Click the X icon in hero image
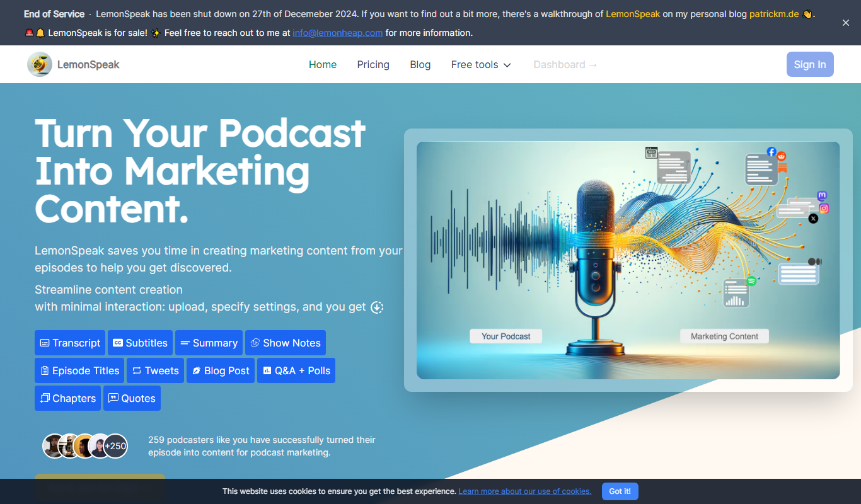 click(x=813, y=219)
